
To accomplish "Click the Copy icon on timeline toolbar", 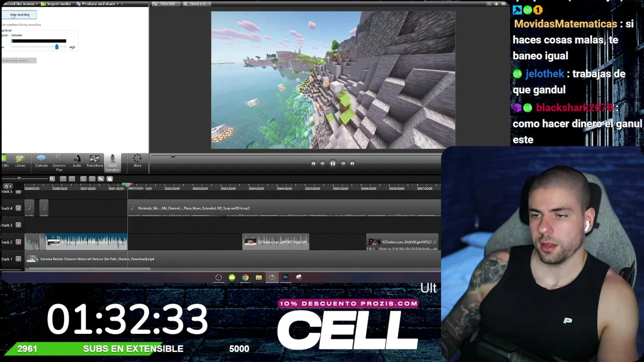I will [x=101, y=179].
